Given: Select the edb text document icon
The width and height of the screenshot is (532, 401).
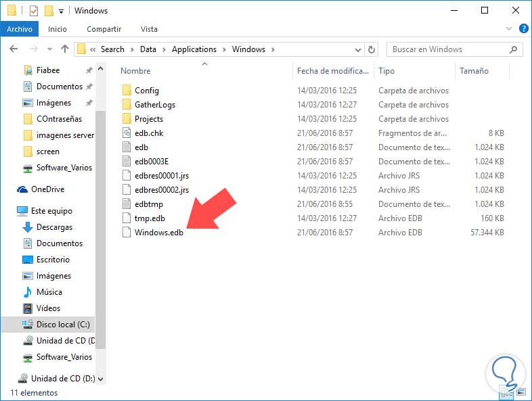Looking at the screenshot, I should coord(126,147).
